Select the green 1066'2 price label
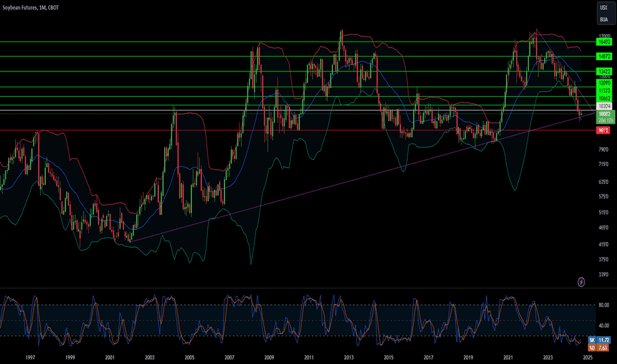The width and height of the screenshot is (617, 364). point(604,99)
